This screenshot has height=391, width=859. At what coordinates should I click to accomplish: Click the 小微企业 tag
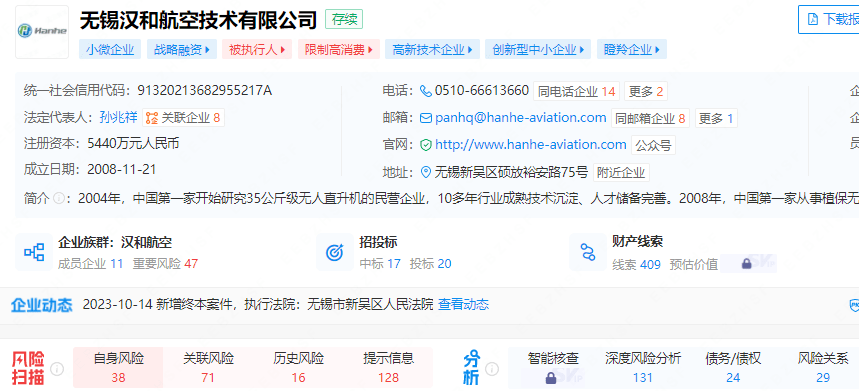(x=110, y=50)
